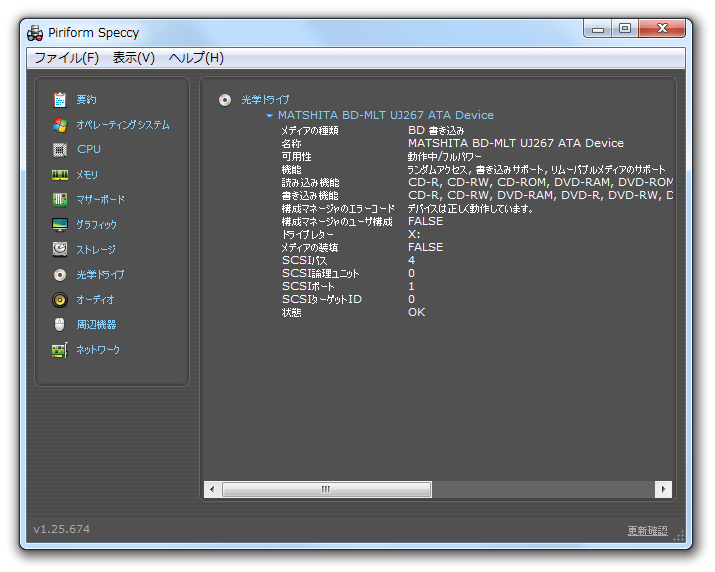Click the 光学ドライブ heading in main panel
Image resolution: width=715 pixels, height=572 pixels.
click(x=265, y=99)
